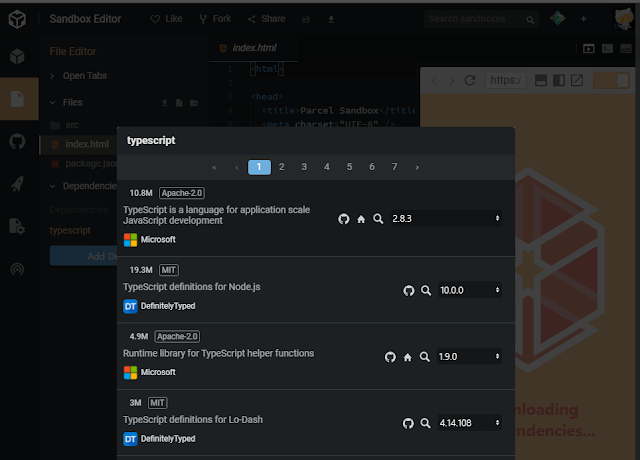
Task: Click the plus icon to create sandbox
Action: [583, 19]
